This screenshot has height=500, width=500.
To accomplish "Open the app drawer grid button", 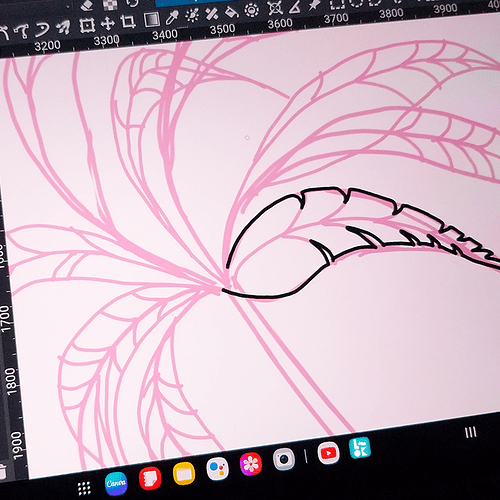I will (84, 489).
